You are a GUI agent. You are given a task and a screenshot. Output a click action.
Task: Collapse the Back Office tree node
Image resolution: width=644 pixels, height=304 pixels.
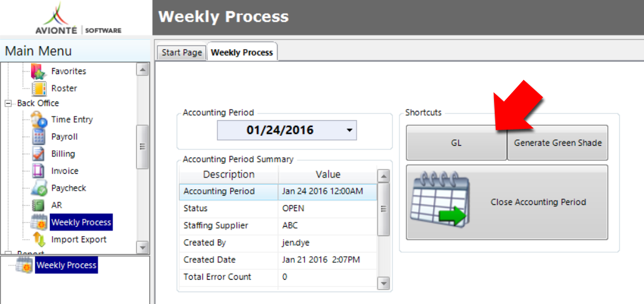pyautogui.click(x=7, y=103)
